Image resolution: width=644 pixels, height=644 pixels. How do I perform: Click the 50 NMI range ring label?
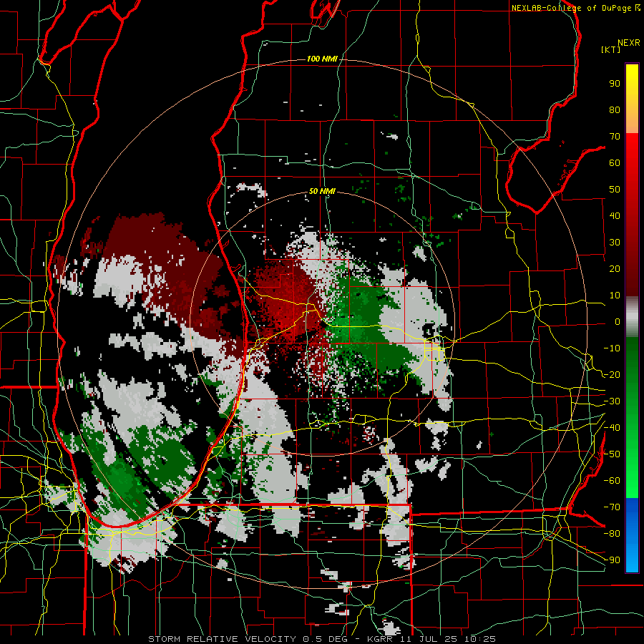click(323, 191)
